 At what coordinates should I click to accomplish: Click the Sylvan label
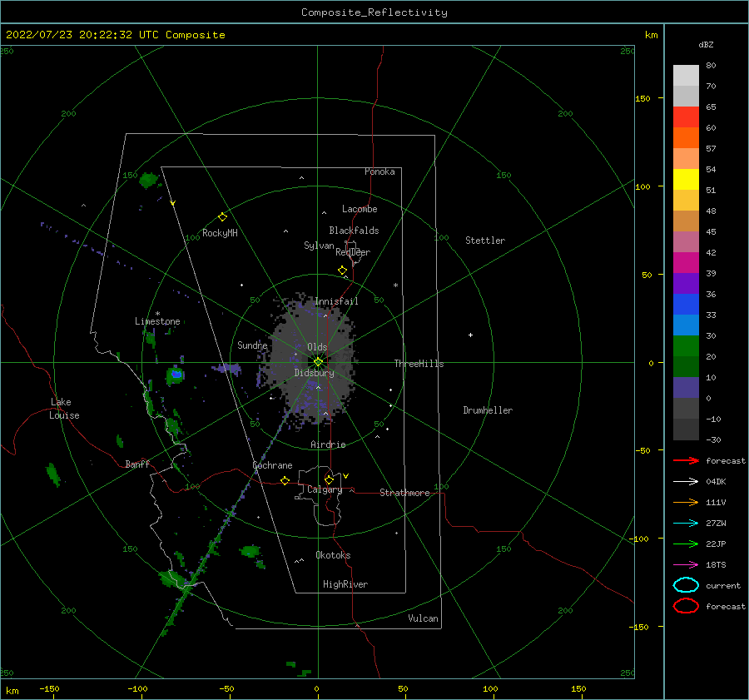point(319,246)
